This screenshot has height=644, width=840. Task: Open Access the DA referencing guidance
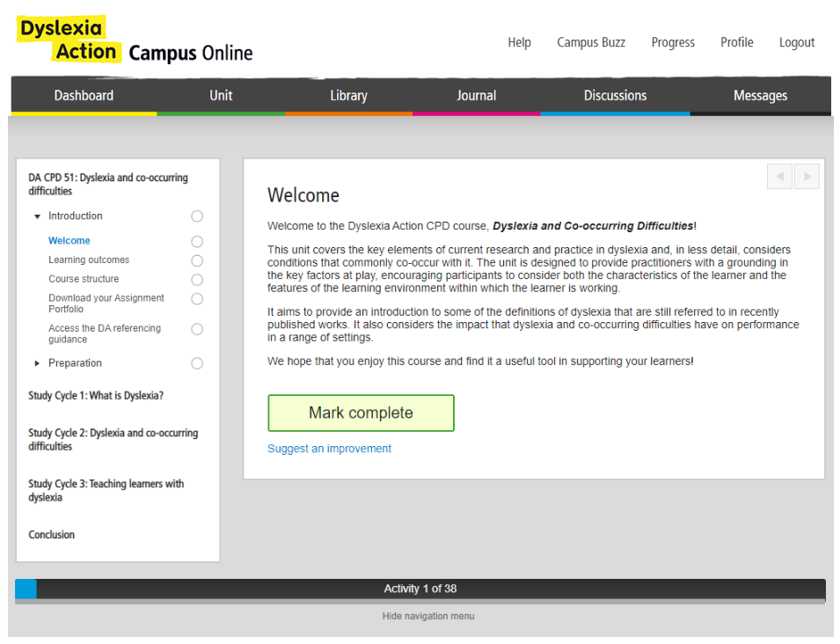coord(105,333)
